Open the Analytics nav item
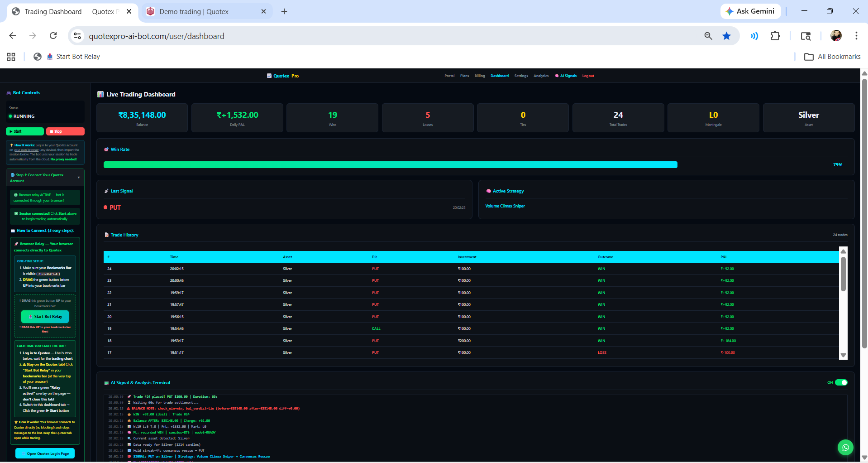 coord(541,76)
